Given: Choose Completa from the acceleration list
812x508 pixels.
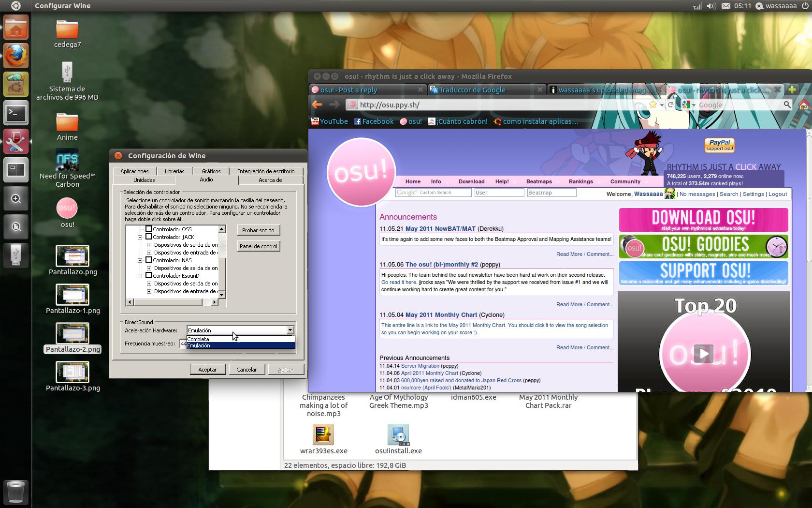Looking at the screenshot, I should [240, 339].
